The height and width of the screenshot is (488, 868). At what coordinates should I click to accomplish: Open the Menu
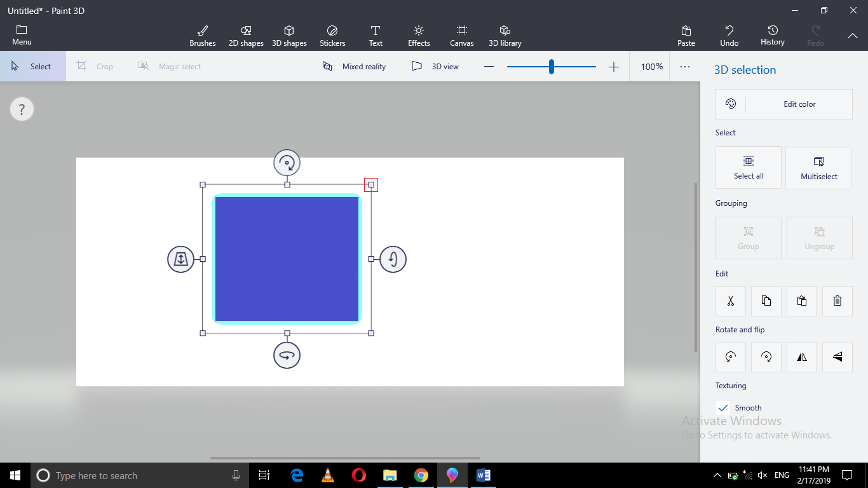click(22, 35)
